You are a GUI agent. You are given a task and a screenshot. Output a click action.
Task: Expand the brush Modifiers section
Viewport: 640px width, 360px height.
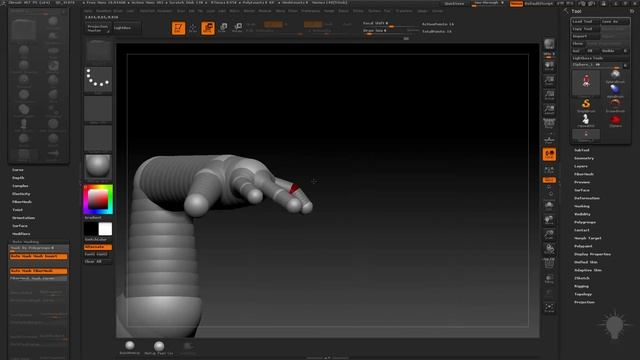pos(21,234)
